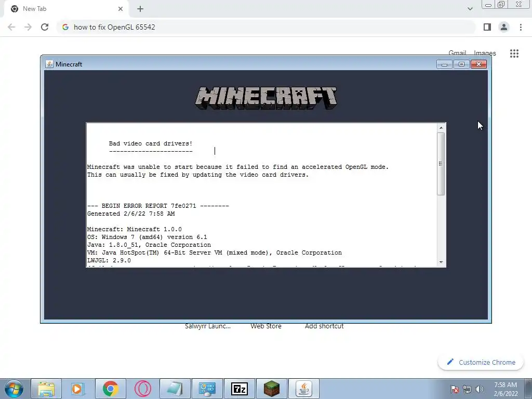Click the Minecraft window Java icon
Image resolution: width=532 pixels, height=399 pixels.
coord(49,64)
